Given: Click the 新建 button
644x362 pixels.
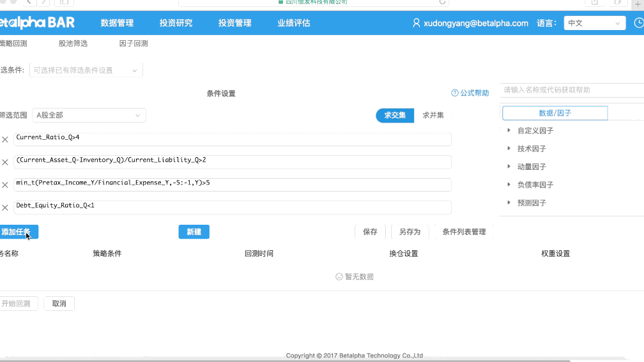Looking at the screenshot, I should (194, 232).
